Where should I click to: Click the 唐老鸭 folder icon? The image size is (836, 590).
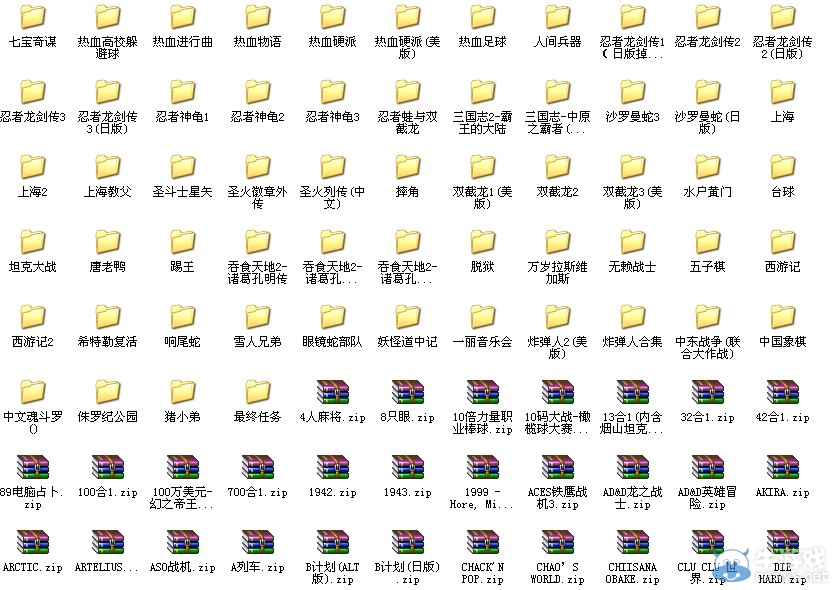click(x=108, y=243)
